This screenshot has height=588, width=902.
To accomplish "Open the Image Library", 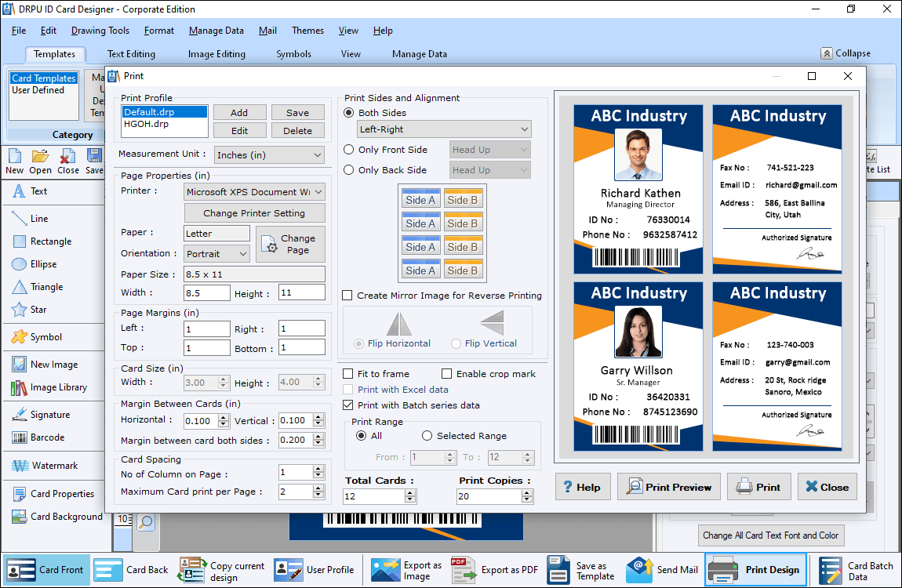I will pos(49,387).
